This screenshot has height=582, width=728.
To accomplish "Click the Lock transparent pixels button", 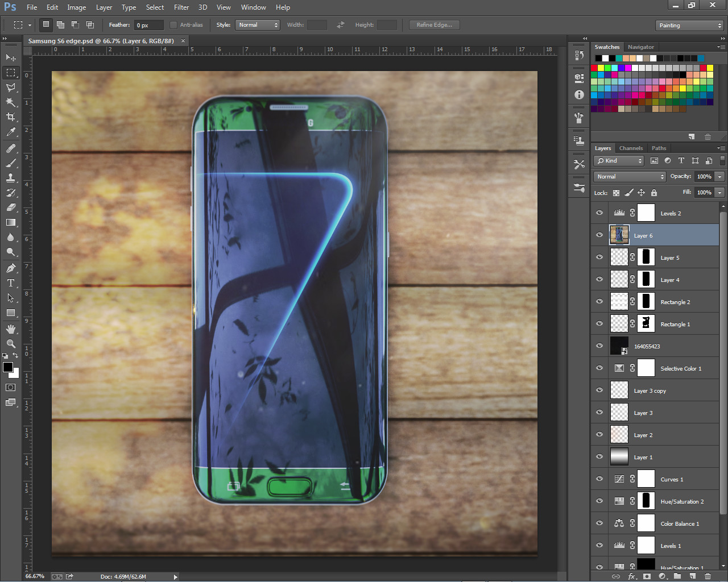I will [616, 193].
